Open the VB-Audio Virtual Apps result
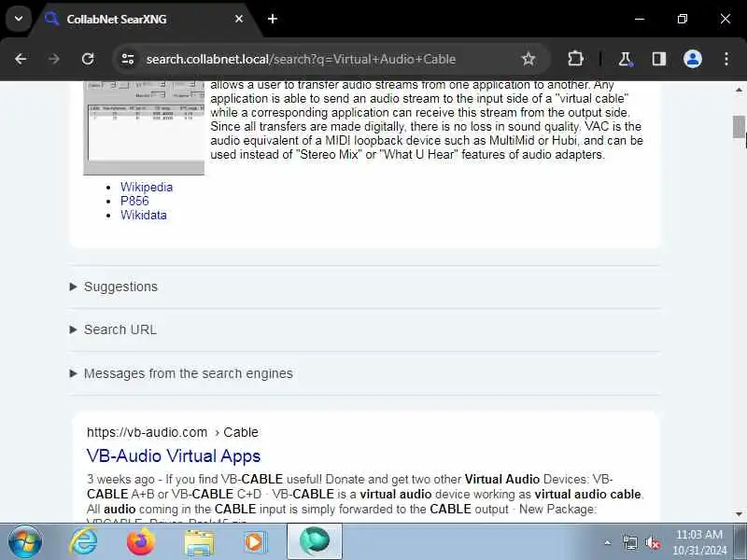 tap(174, 455)
